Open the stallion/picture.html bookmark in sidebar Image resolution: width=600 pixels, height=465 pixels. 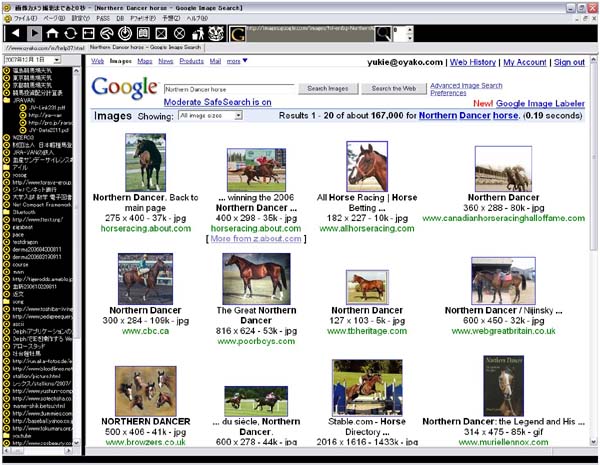(x=36, y=376)
